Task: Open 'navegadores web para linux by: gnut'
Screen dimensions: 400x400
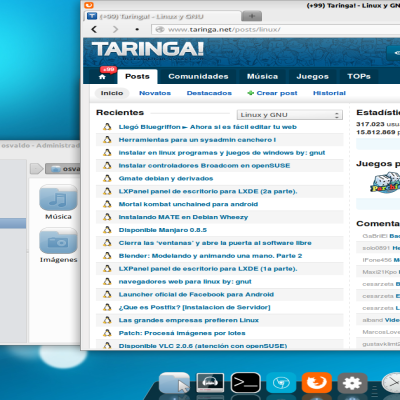Action: point(185,282)
